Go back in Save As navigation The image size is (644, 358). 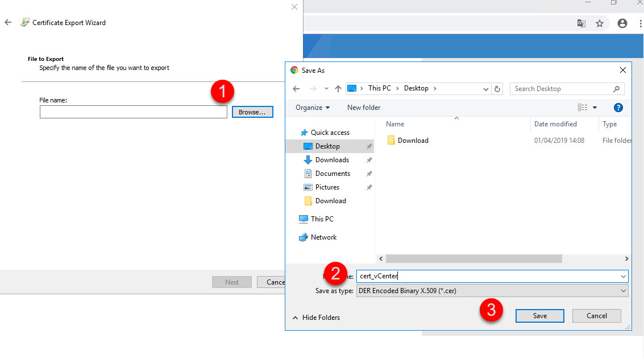[296, 89]
